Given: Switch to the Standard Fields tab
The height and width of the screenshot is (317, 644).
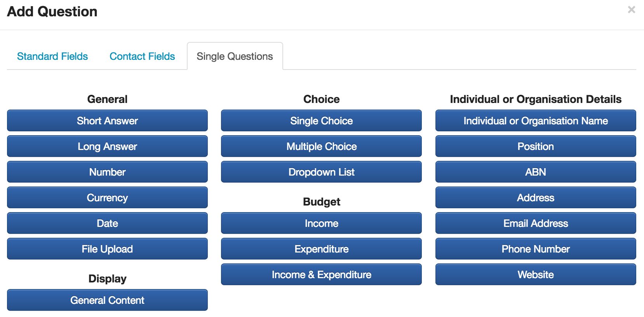Looking at the screenshot, I should tap(52, 56).
